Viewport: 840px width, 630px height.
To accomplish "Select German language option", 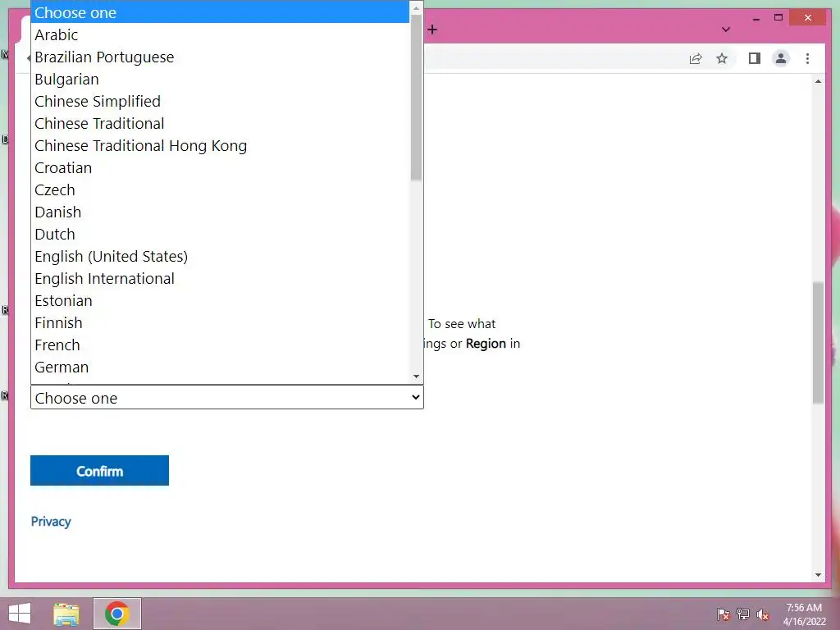I will pos(220,367).
